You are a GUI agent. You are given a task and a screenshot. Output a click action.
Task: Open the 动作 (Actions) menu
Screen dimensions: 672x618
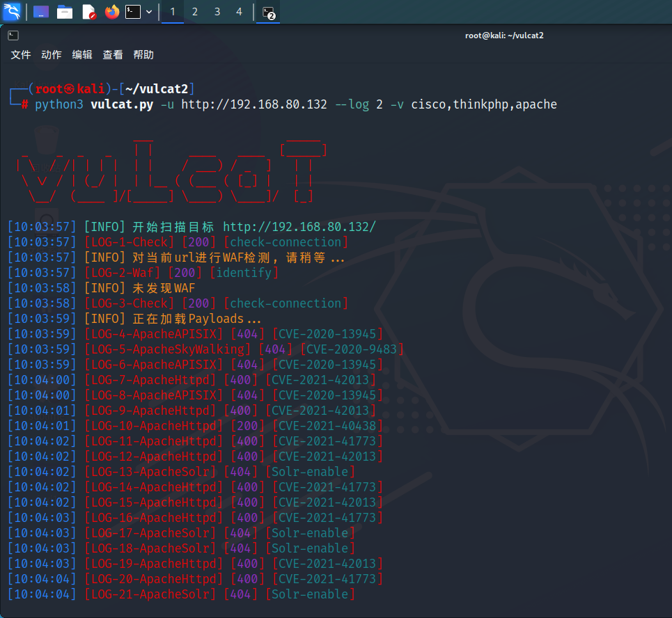tap(52, 55)
